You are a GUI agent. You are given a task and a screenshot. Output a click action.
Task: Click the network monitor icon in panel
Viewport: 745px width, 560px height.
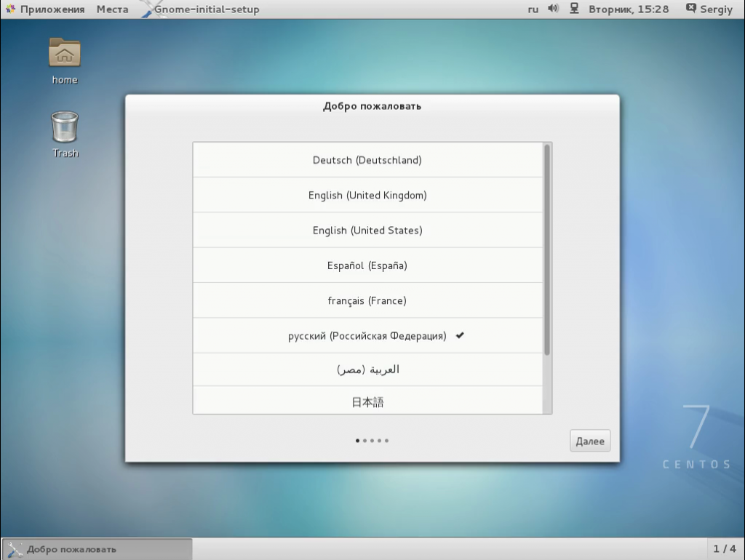(x=573, y=9)
